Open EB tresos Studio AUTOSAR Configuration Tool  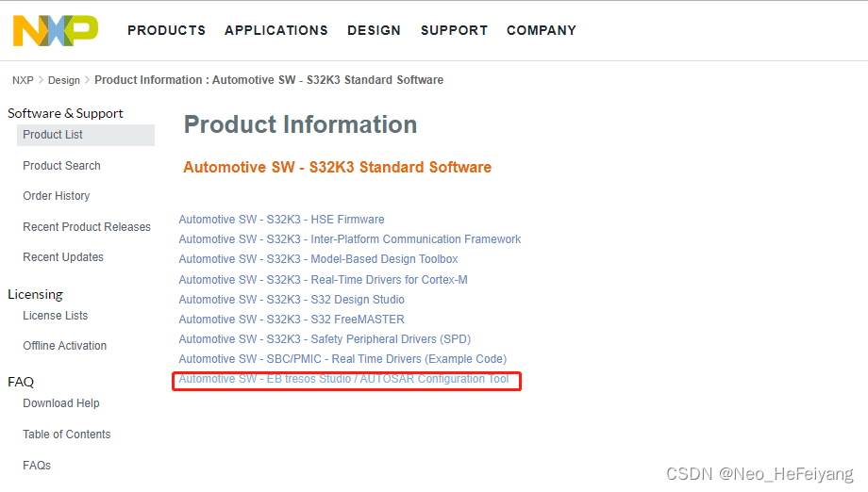coord(343,380)
